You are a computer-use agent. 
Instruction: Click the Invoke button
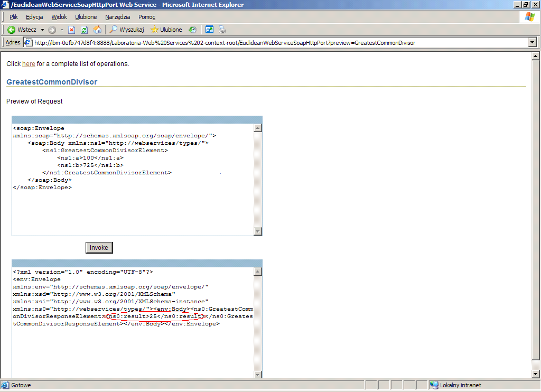99,248
